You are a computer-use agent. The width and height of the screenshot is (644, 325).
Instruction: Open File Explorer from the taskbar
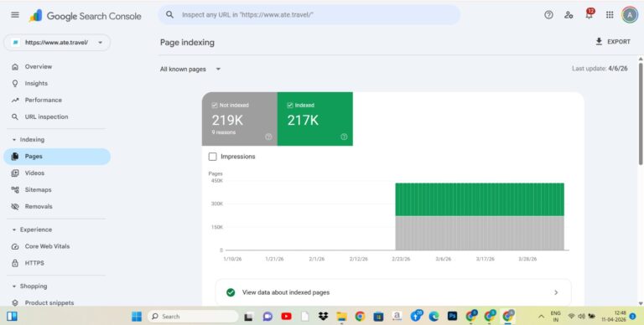(342, 317)
